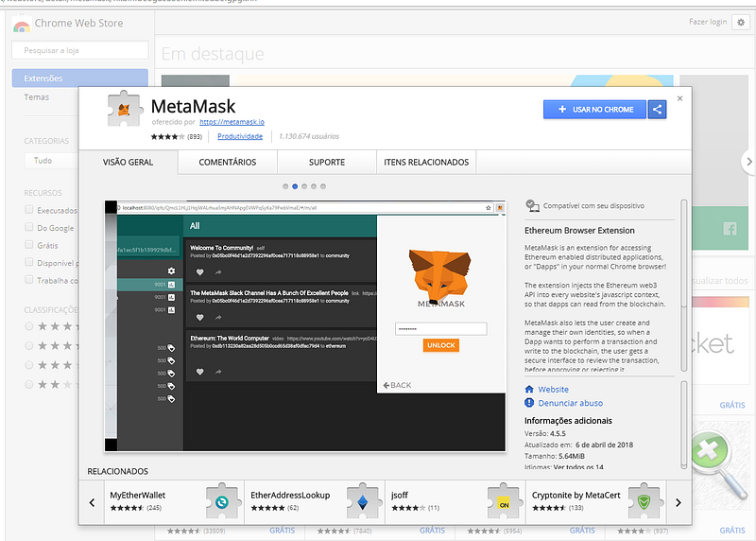Click the USAR NO CHROME button

click(595, 110)
